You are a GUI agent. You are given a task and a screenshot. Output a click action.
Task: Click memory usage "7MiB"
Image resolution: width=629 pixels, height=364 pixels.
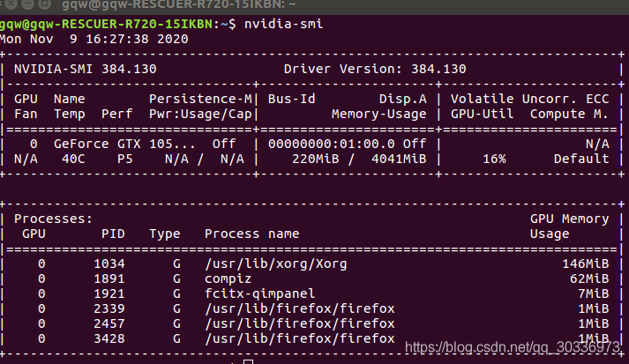594,293
